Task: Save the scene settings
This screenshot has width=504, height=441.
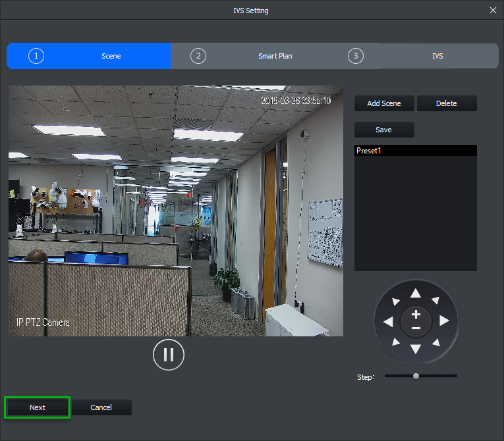Action: (384, 130)
